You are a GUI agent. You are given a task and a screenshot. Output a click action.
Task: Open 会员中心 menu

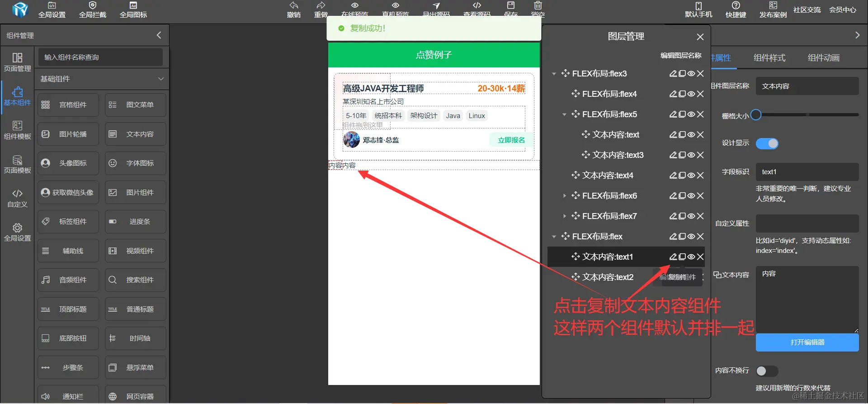(843, 10)
